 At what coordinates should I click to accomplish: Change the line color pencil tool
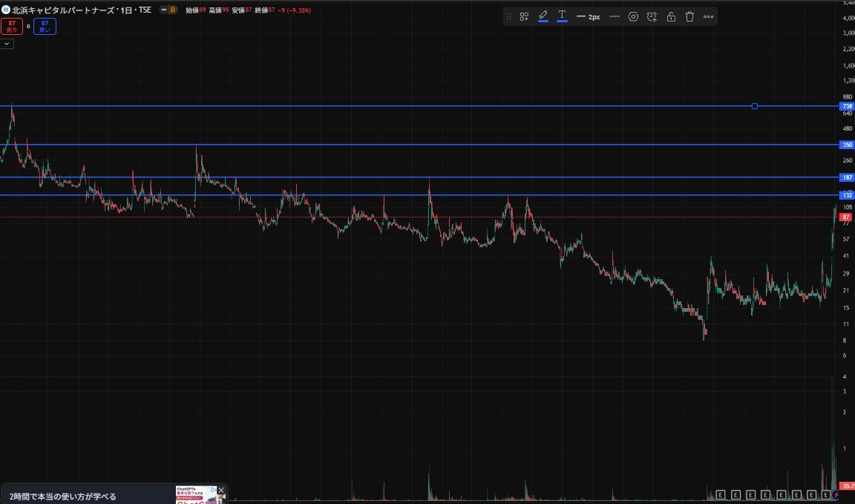[543, 16]
